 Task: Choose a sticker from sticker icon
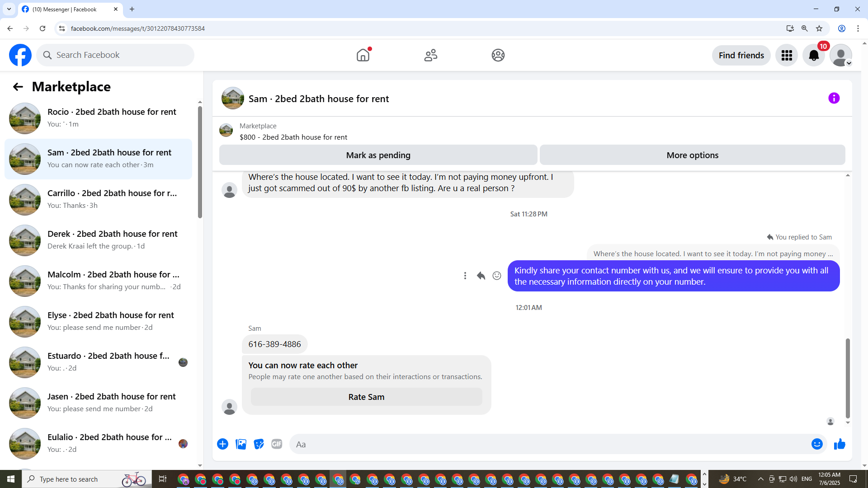click(259, 444)
